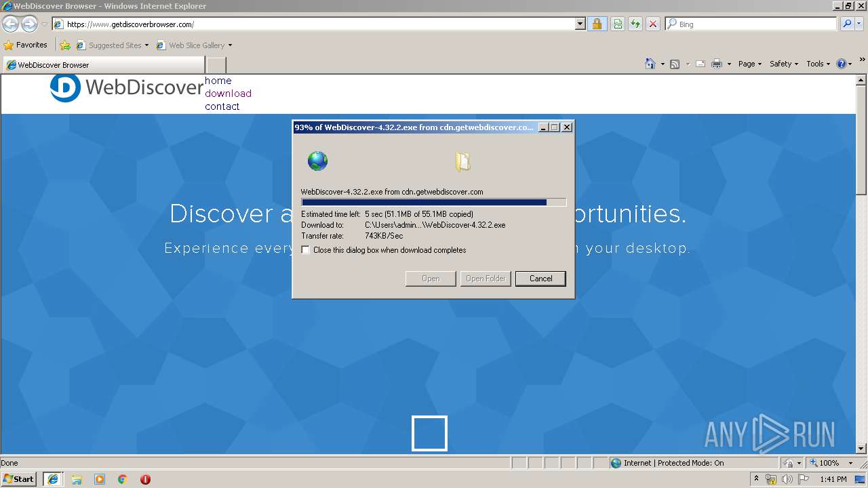
Task: Click the Open Folder button in download dialog
Action: point(486,279)
